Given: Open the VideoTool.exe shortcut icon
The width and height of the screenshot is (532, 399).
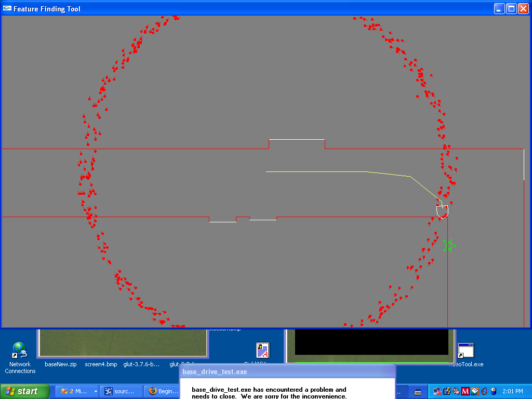Looking at the screenshot, I should 466,351.
